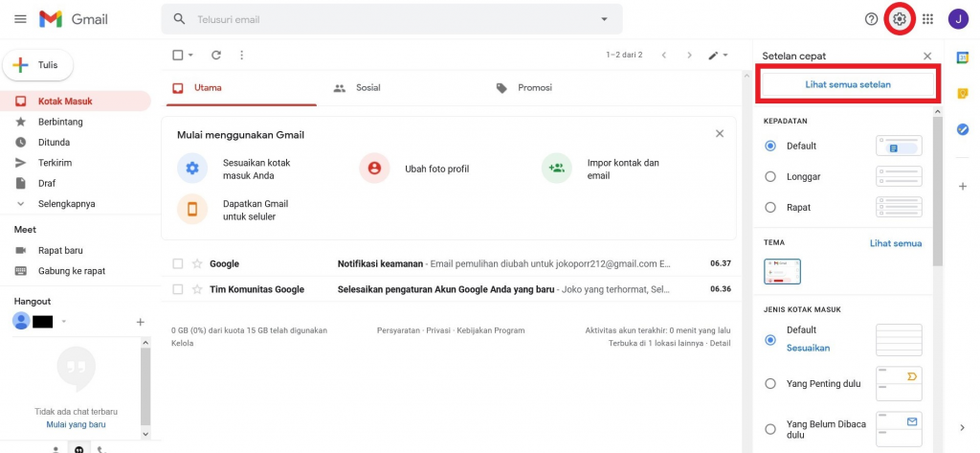Collapse side panel chevron arrow
980x453 pixels.
[x=963, y=428]
